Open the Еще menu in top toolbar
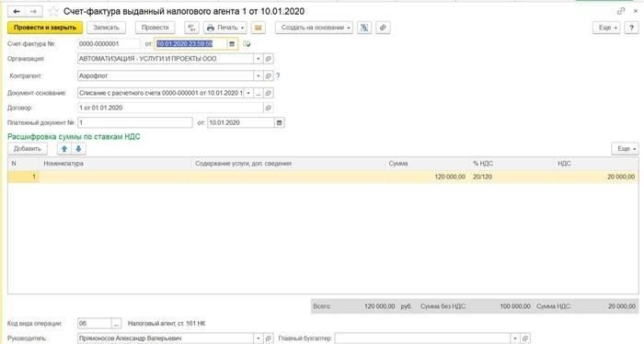The width and height of the screenshot is (644, 344). (606, 28)
